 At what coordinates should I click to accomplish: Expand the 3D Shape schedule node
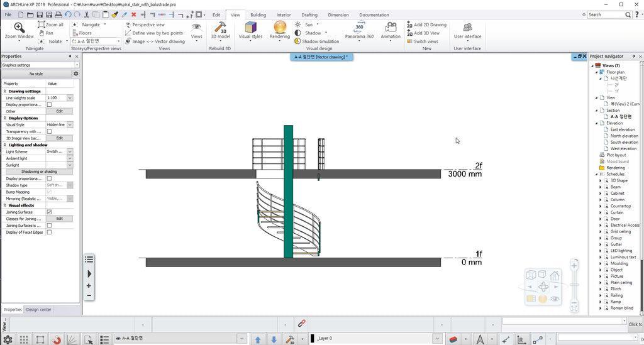click(600, 180)
